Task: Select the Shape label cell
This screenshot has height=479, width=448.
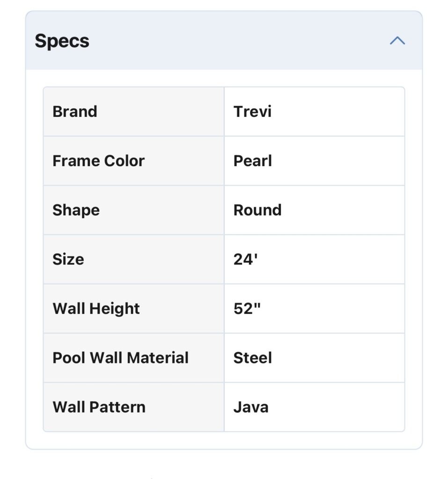Action: tap(133, 210)
